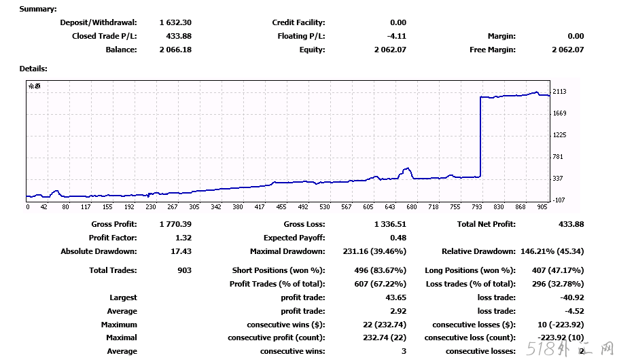Click Profit Trades value 607 (67.22%)
Viewport: 617px width, 364px height.
(380, 284)
